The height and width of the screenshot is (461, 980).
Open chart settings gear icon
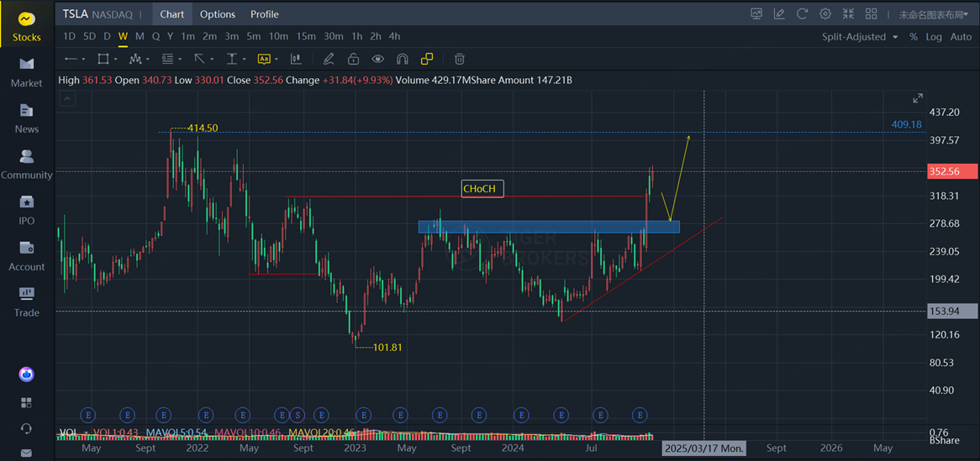[825, 13]
